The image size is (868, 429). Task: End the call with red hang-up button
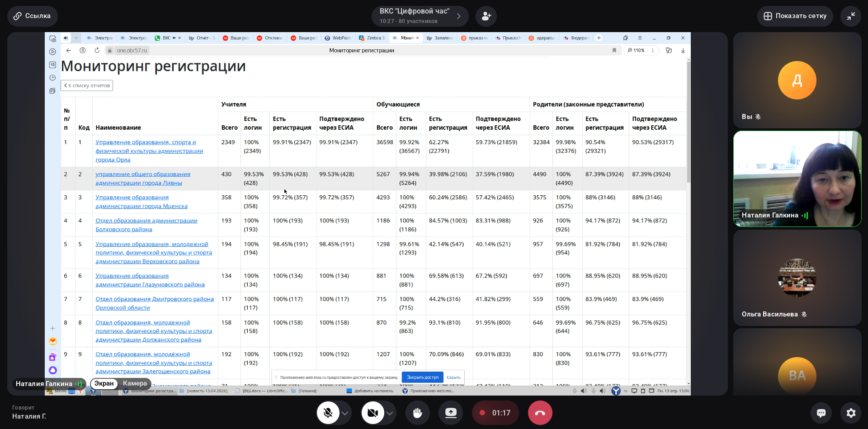(540, 413)
